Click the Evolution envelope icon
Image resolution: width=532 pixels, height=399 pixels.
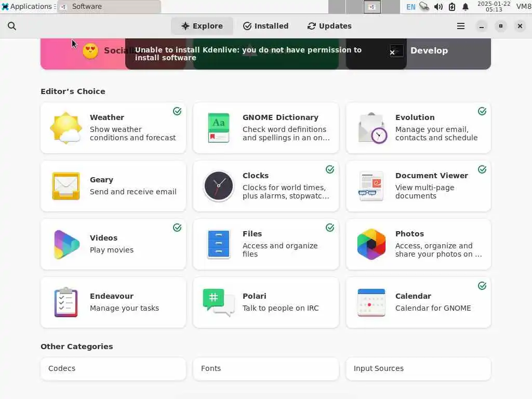[372, 128]
